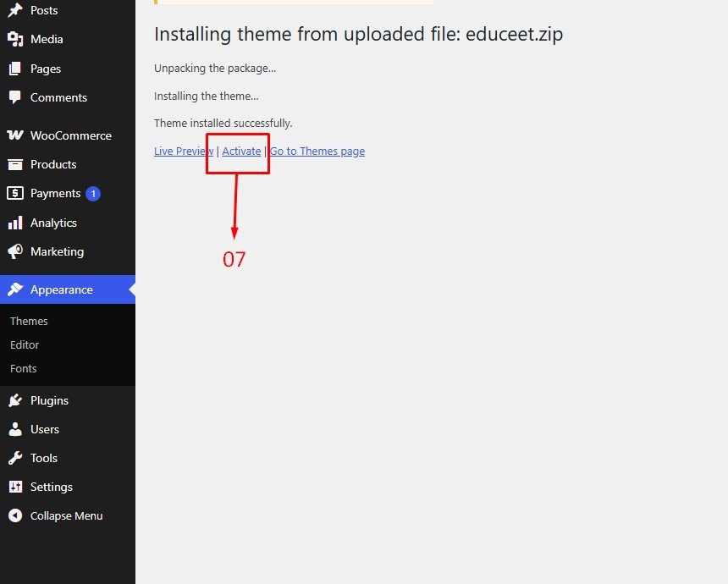Click the WooCommerce logo icon
728x584 pixels.
(x=15, y=135)
